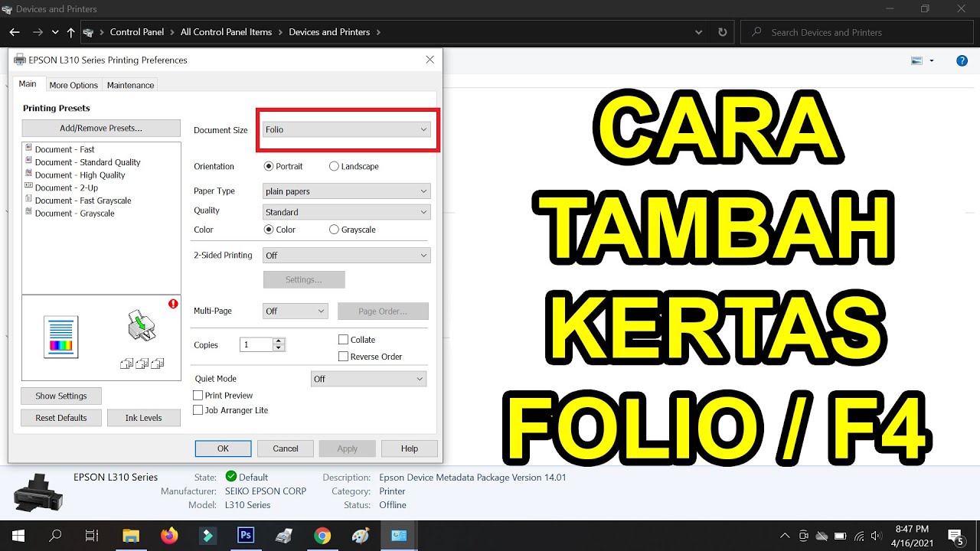Enable Reverse Order checkbox
The image size is (980, 551).
pyautogui.click(x=344, y=357)
